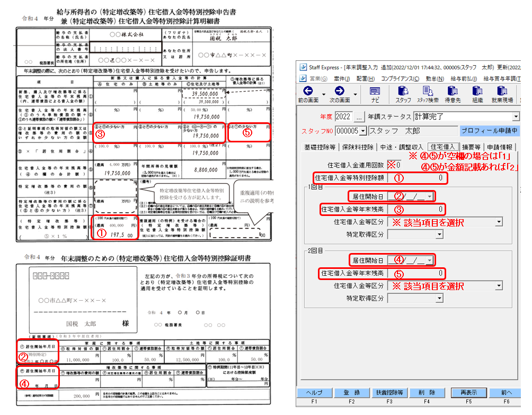Expand dropdown arrow beside 前の画面
The image size is (532, 415).
point(323,95)
